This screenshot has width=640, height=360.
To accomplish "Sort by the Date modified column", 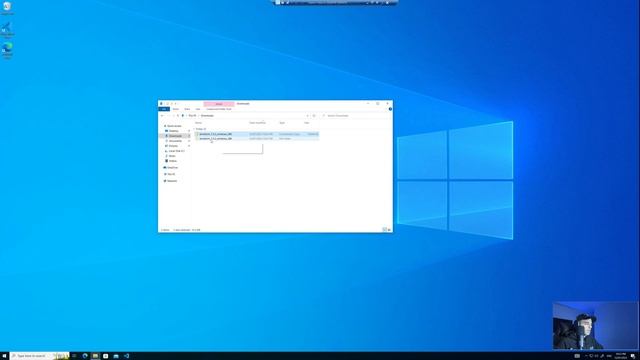I will [x=258, y=123].
